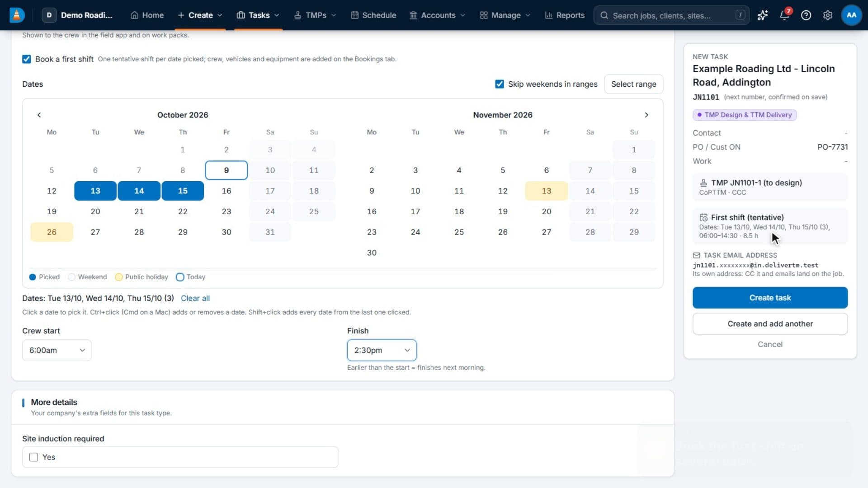
Task: Go to previous month in calendar
Action: click(x=39, y=115)
